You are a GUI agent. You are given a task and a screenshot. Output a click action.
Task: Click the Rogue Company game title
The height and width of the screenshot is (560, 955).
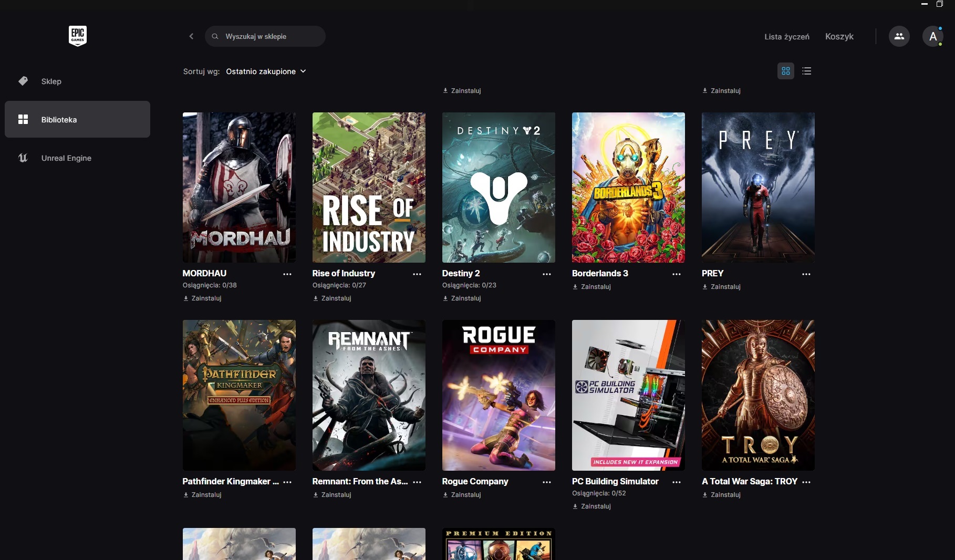(475, 481)
